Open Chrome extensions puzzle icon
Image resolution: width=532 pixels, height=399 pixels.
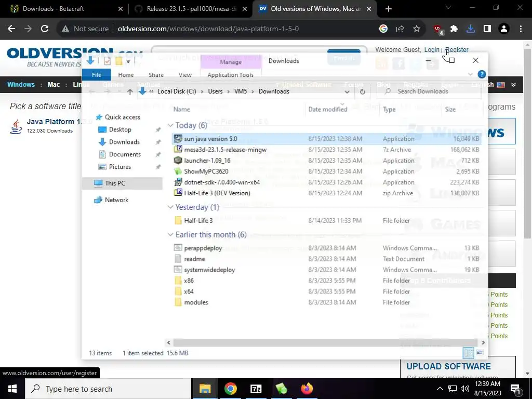454,29
